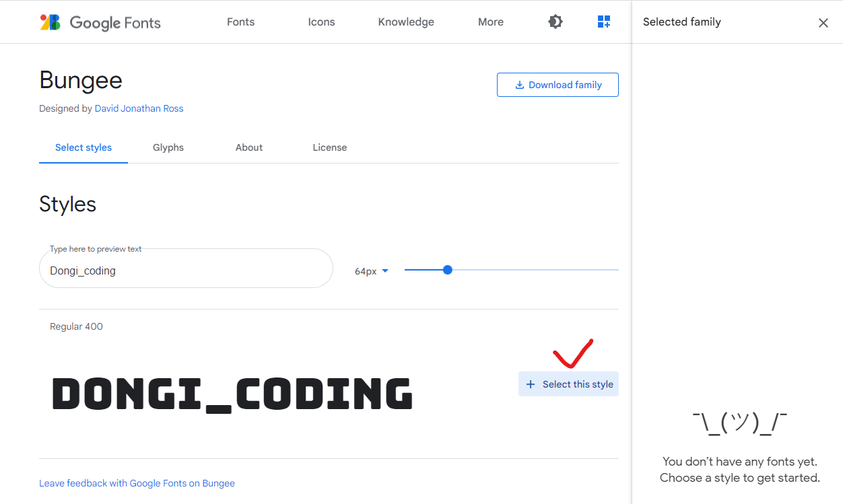The width and height of the screenshot is (843, 504).
Task: Click the preview text input field
Action: click(186, 268)
